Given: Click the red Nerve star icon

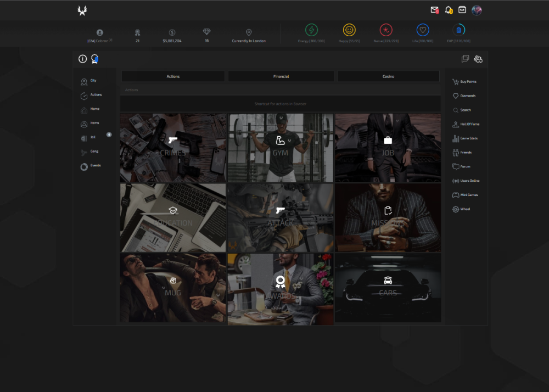Looking at the screenshot, I should point(386,30).
